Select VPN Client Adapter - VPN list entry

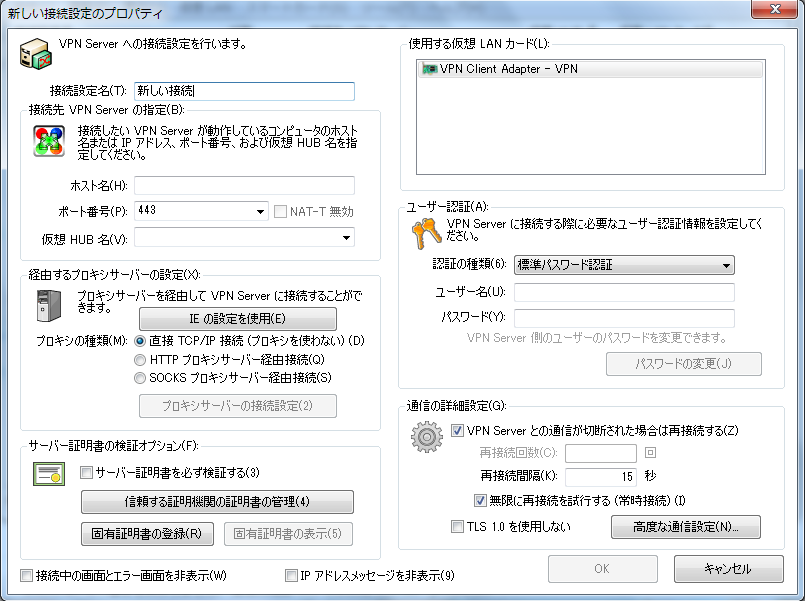point(590,69)
